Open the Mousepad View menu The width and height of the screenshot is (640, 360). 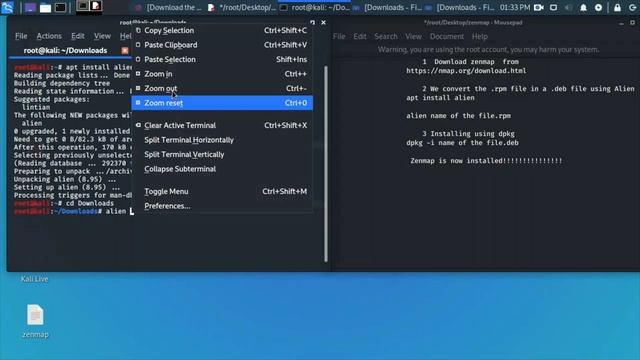[413, 36]
